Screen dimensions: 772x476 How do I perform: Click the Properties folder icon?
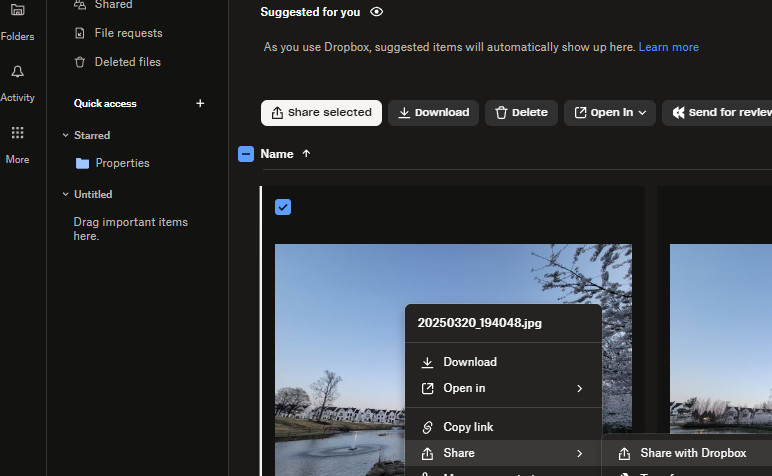82,163
